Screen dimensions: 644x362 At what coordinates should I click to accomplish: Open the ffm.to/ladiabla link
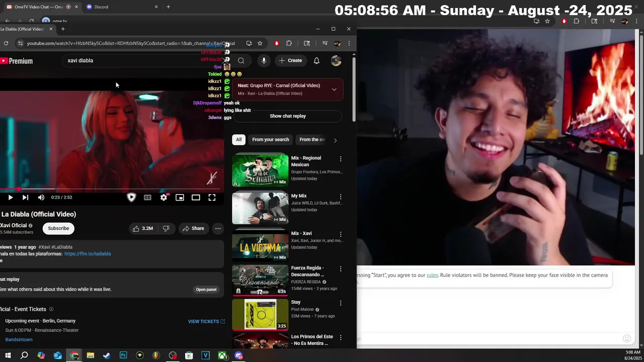click(88, 254)
